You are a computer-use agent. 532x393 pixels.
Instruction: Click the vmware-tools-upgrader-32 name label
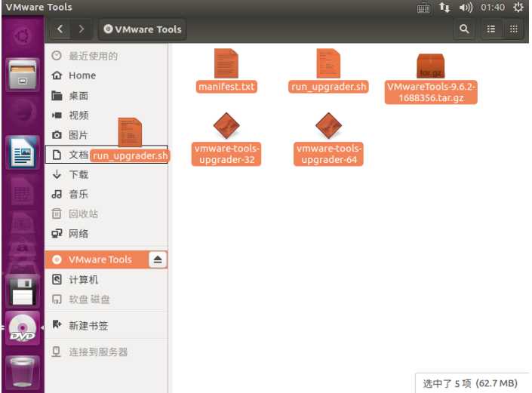(x=226, y=154)
